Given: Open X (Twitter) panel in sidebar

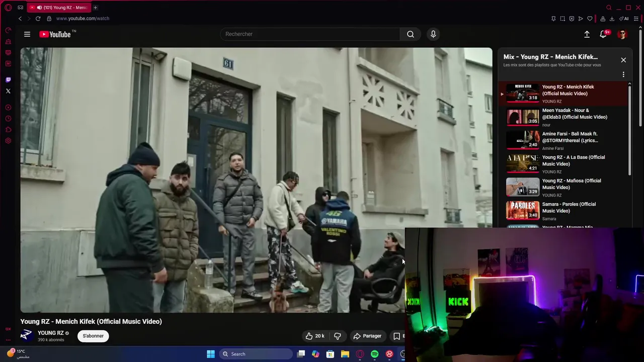Looking at the screenshot, I should [8, 91].
